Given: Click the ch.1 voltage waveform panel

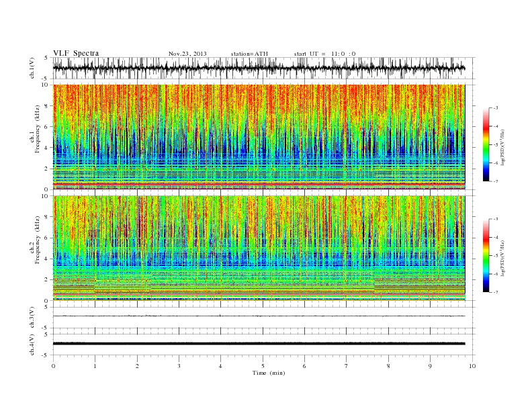Looking at the screenshot, I should click(264, 68).
